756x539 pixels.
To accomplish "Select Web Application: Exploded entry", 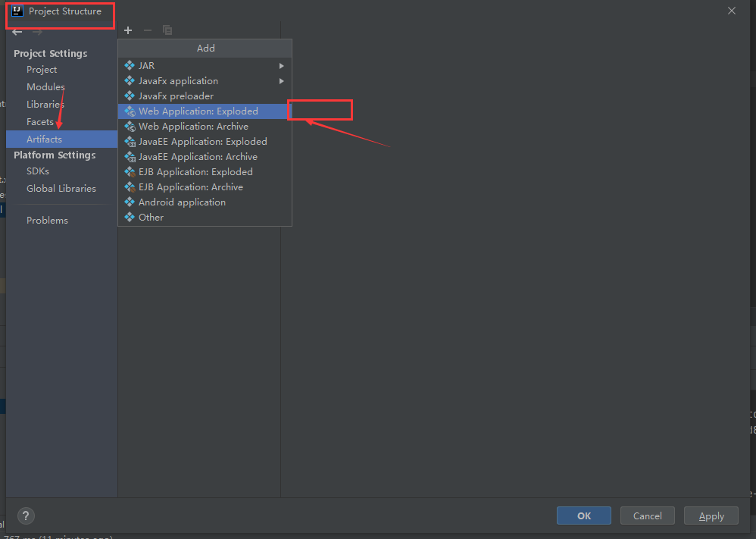I will [205, 111].
